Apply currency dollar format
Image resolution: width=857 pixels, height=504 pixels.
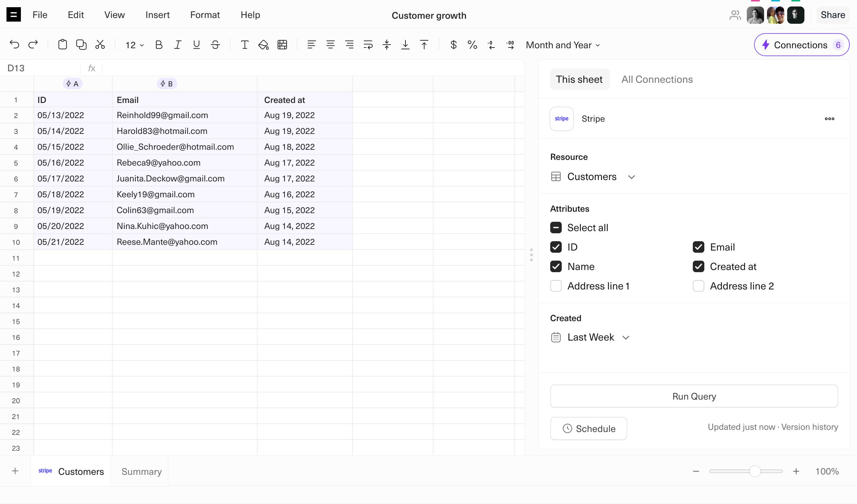(x=453, y=45)
